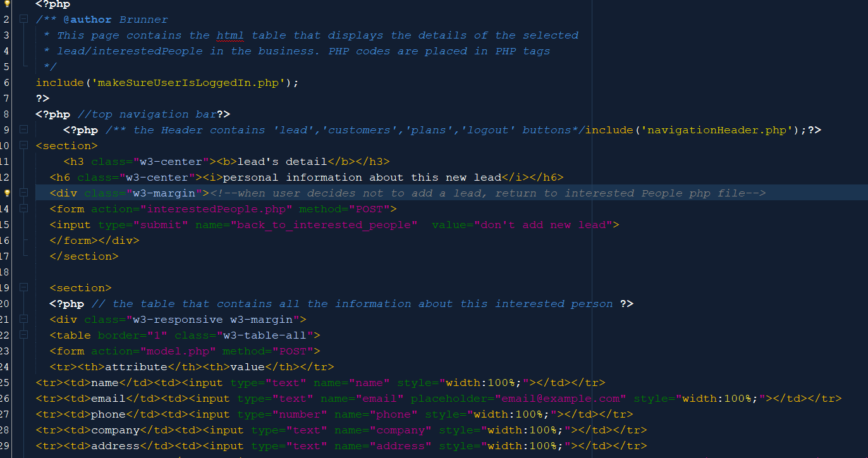Collapse the w3-table-all table fold marker

pos(23,335)
